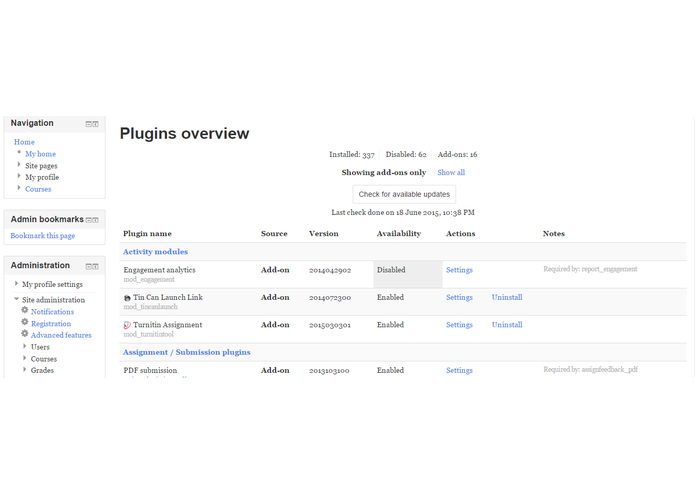Click the Engagement analytics plugin name

pyautogui.click(x=160, y=270)
